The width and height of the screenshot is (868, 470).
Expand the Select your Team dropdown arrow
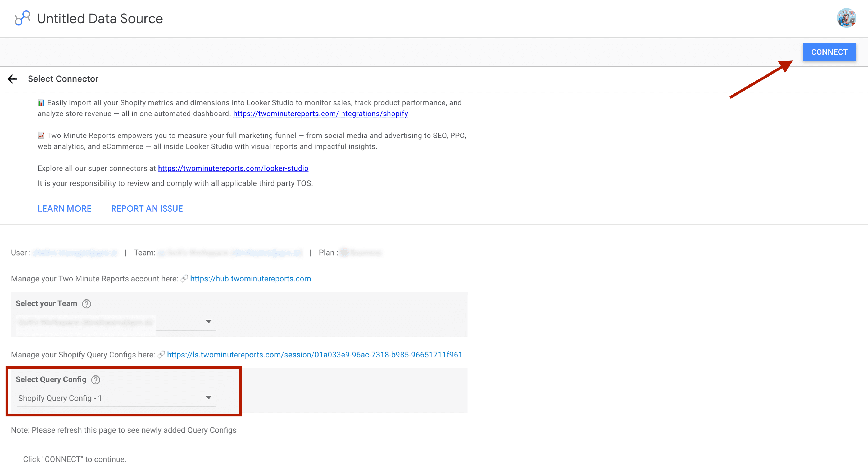(208, 322)
